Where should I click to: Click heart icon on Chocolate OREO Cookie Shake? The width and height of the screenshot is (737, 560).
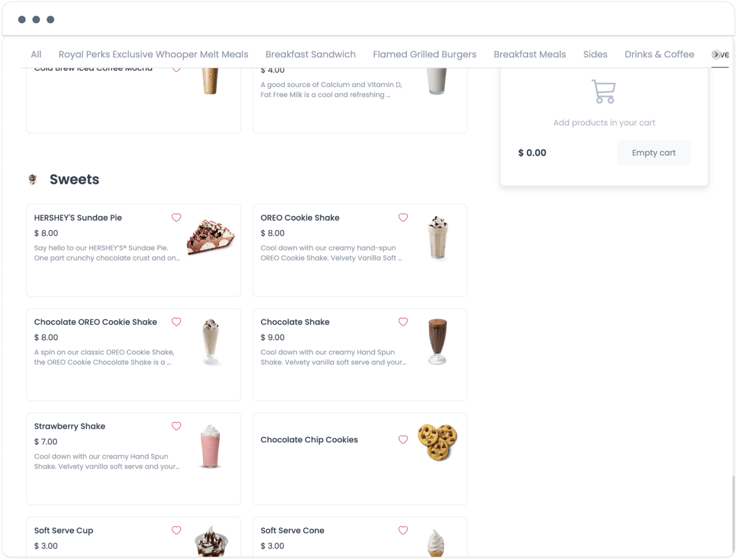pos(177,322)
